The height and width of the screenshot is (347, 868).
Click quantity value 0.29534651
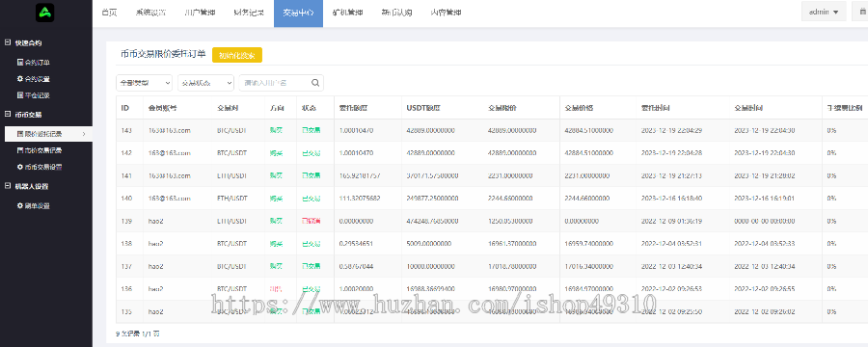pos(356,244)
